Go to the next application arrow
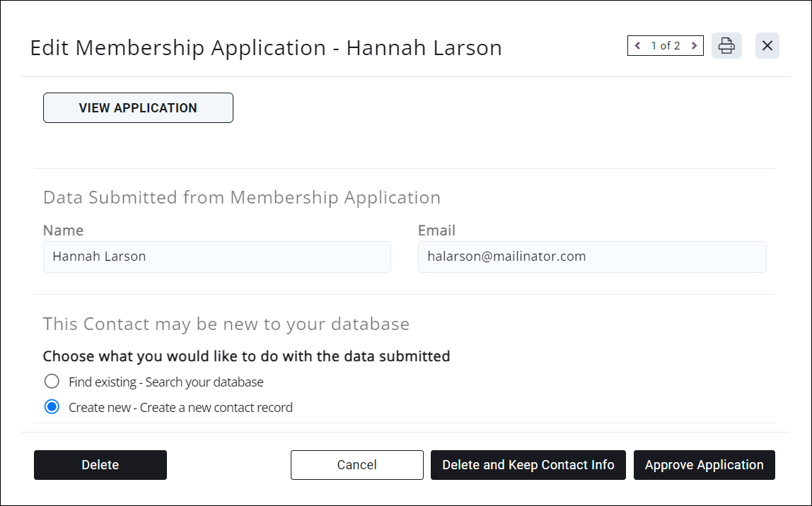This screenshot has width=812, height=506. (x=694, y=45)
